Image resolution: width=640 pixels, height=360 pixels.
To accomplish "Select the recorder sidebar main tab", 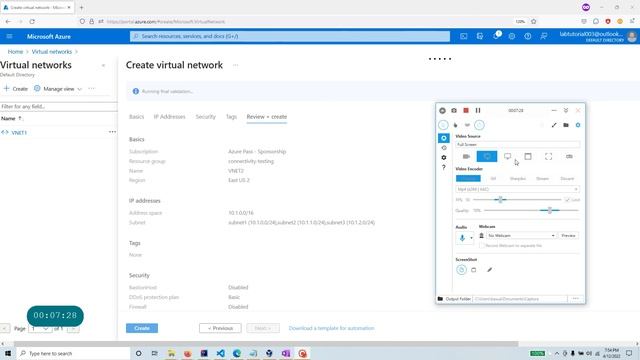I will pos(444,138).
